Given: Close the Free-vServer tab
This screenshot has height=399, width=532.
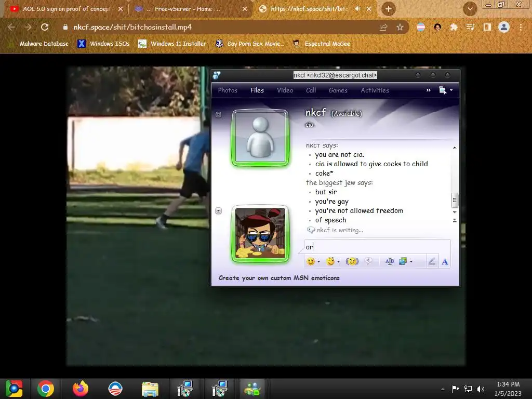Looking at the screenshot, I should (245, 9).
